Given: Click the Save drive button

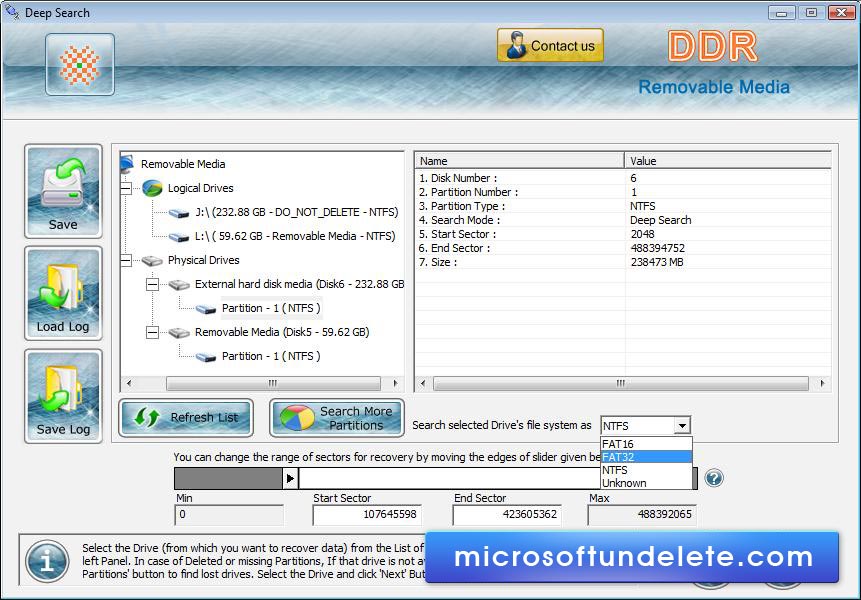Looking at the screenshot, I should (x=63, y=191).
